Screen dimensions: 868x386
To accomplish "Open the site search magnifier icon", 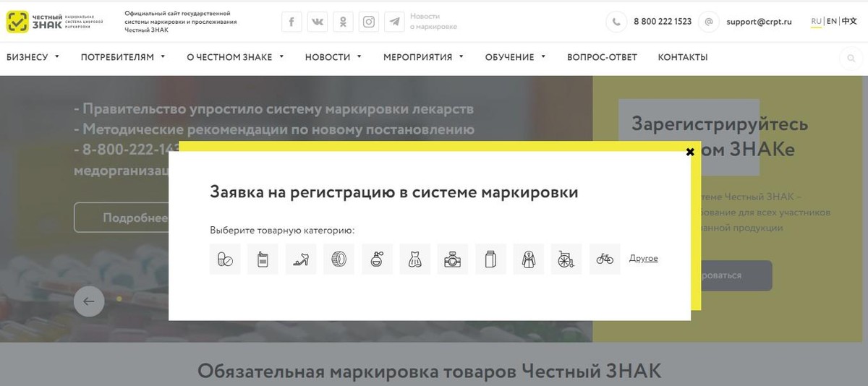I will click(850, 58).
